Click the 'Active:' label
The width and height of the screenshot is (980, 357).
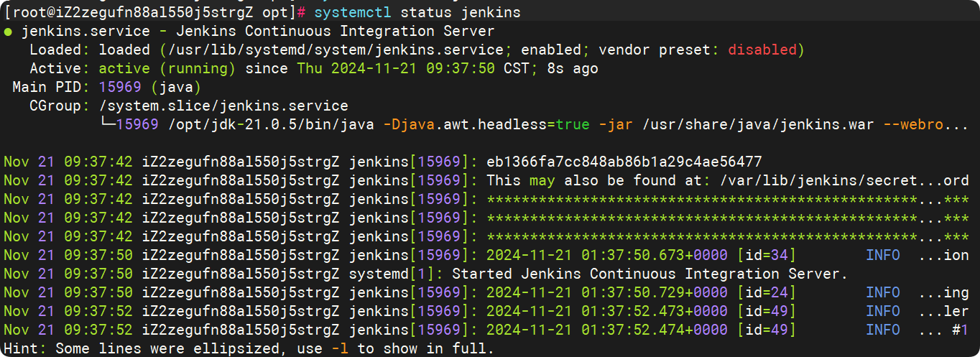(60, 69)
